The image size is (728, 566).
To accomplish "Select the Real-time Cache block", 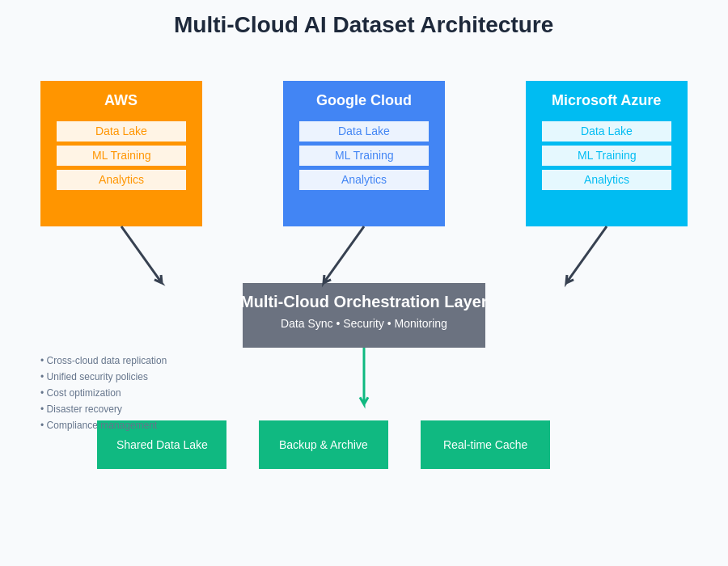I will click(x=485, y=445).
